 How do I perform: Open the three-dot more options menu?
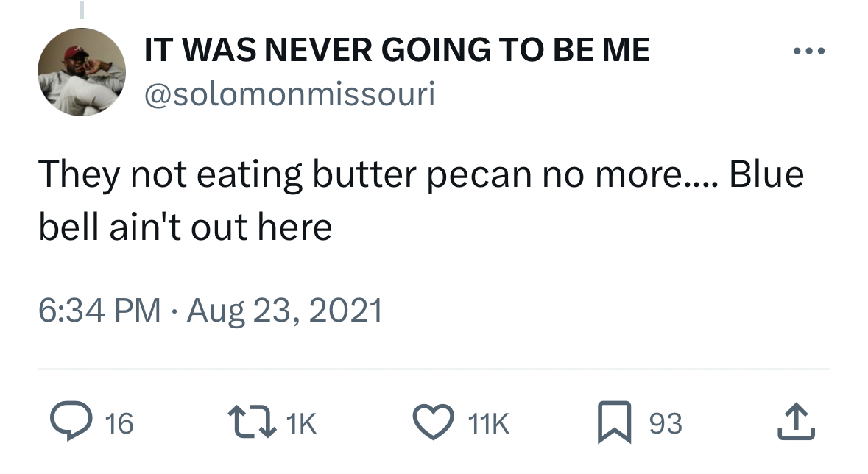pyautogui.click(x=810, y=52)
